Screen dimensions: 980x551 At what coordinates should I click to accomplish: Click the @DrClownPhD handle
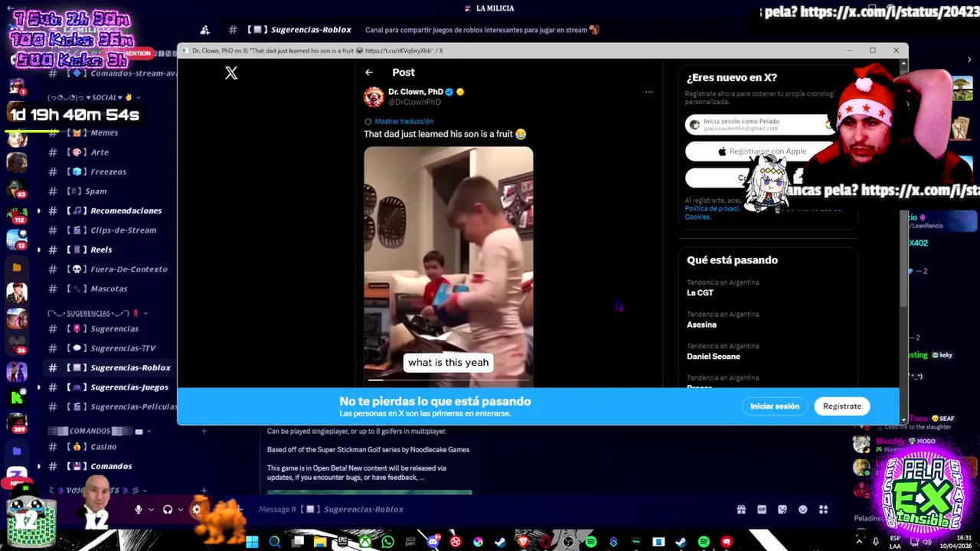pyautogui.click(x=414, y=102)
